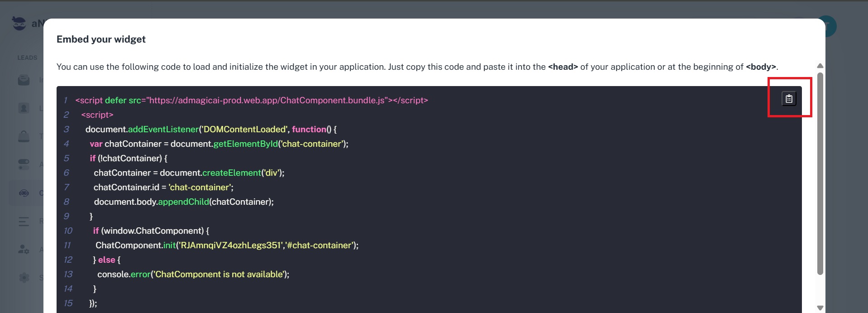Open the bell-shaped icon in the sidebar
This screenshot has height=313, width=868.
pos(24,136)
